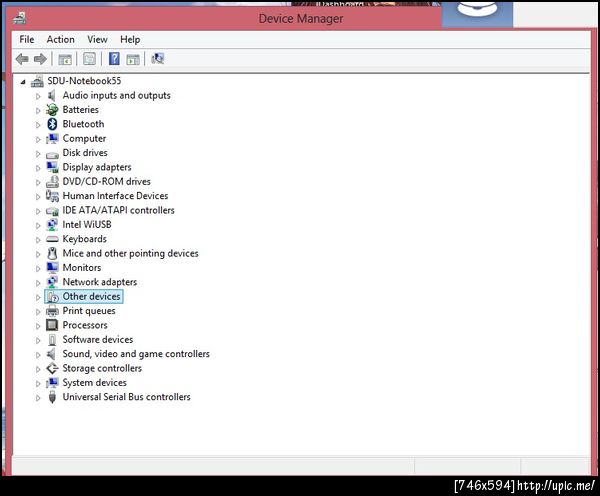Expand the Audio inputs and outputs arrow

point(38,96)
